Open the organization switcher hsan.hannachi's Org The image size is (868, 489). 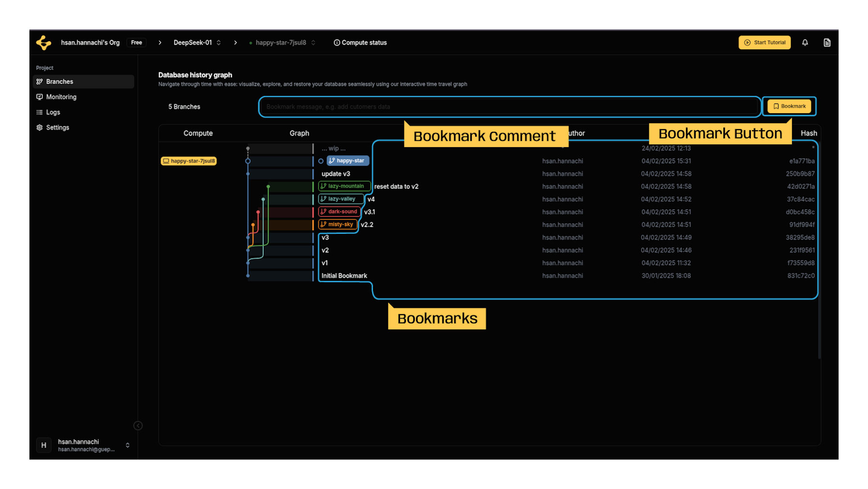[x=90, y=43]
